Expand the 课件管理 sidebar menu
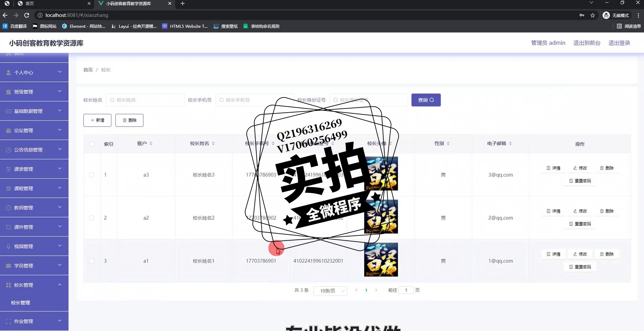 pos(34,227)
